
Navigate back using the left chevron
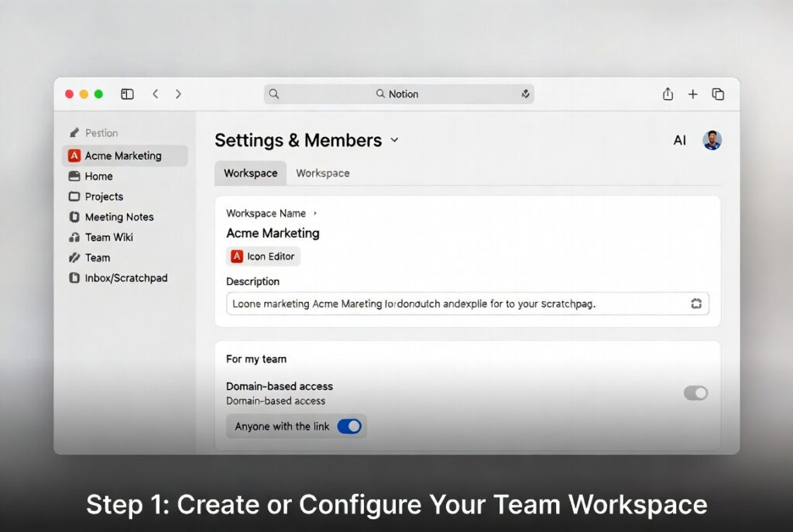point(156,93)
